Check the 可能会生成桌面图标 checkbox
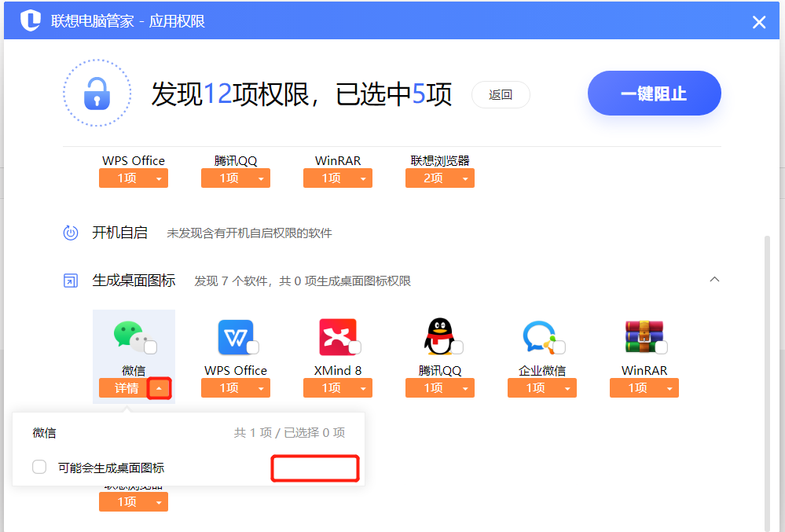The width and height of the screenshot is (785, 532). pos(39,467)
